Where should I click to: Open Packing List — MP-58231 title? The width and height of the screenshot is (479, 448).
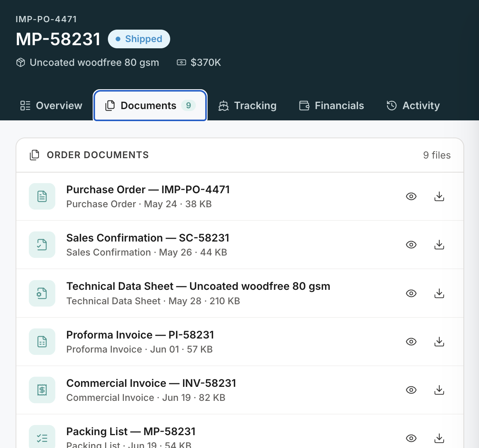click(131, 431)
